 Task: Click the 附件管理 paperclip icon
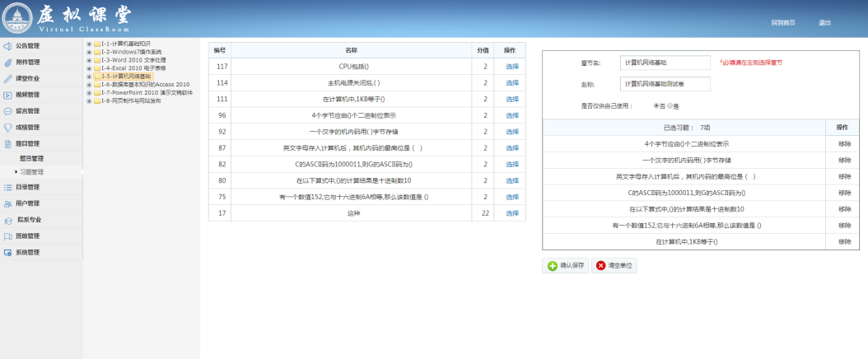point(7,63)
